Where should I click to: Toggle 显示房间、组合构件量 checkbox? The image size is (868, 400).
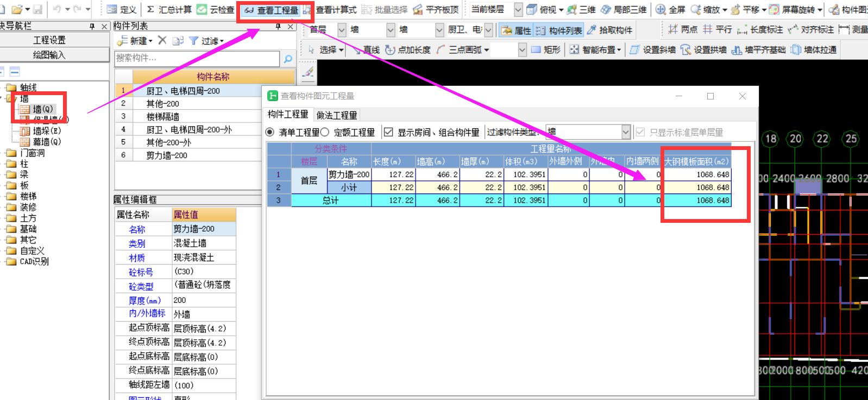click(x=388, y=132)
